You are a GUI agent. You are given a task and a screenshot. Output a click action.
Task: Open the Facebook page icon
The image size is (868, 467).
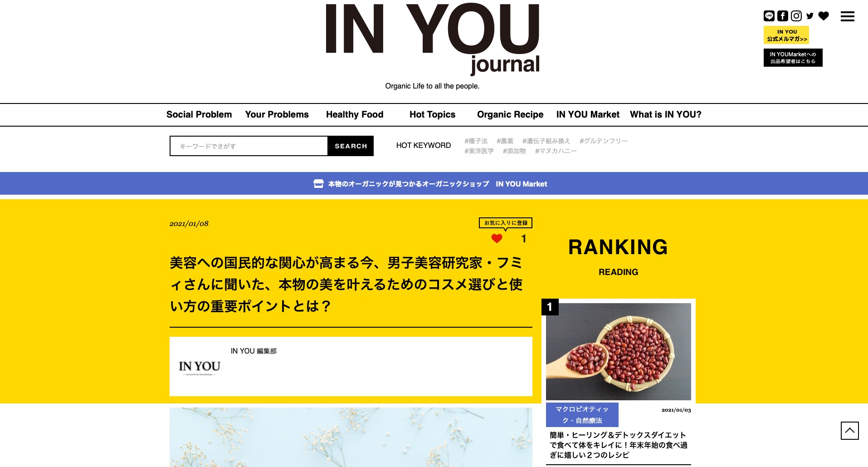(x=783, y=16)
